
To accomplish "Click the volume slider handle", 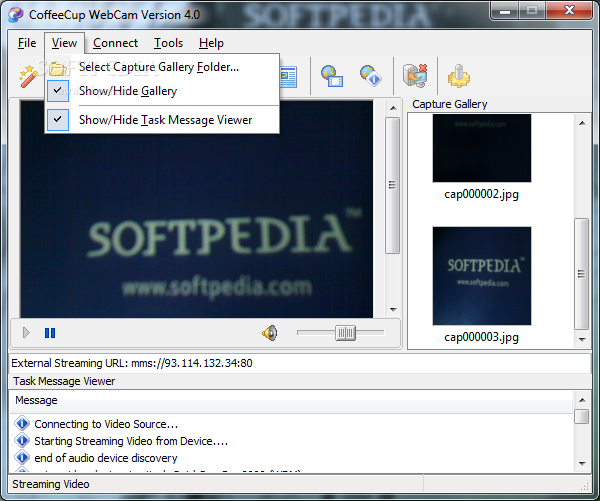I will 345,333.
